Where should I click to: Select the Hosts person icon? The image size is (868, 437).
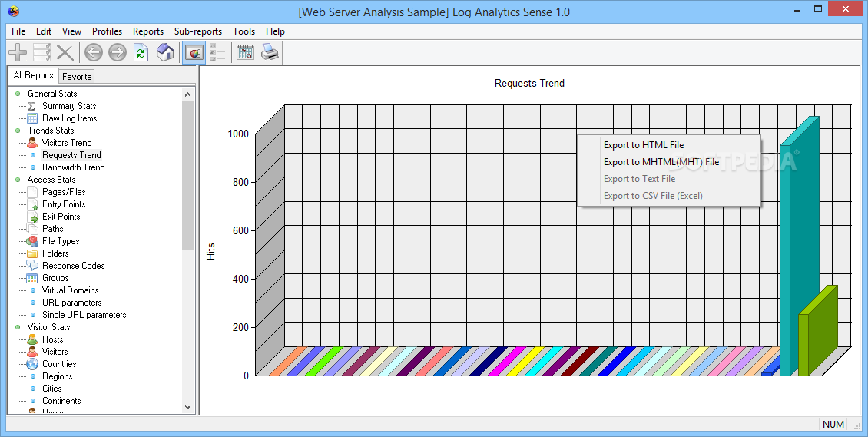32,339
